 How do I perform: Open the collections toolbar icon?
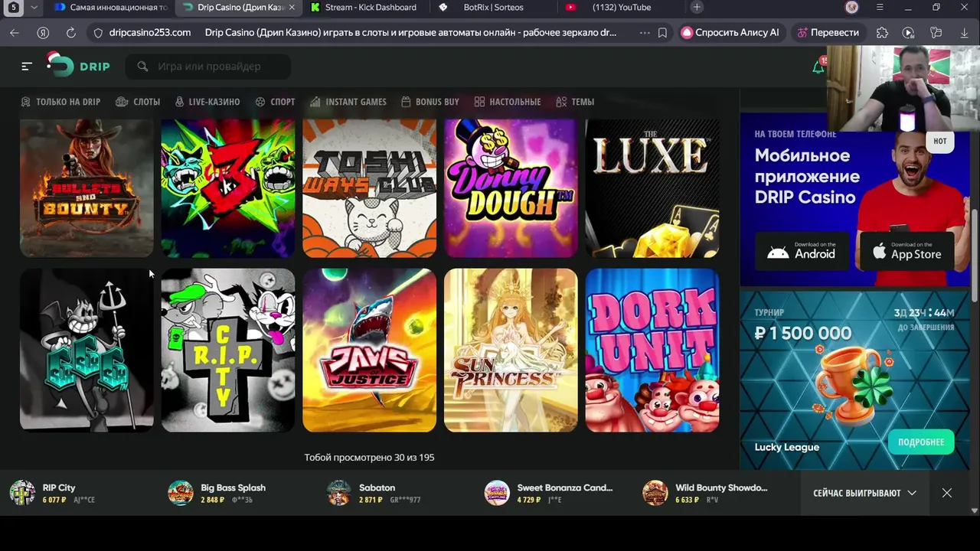[x=936, y=33]
